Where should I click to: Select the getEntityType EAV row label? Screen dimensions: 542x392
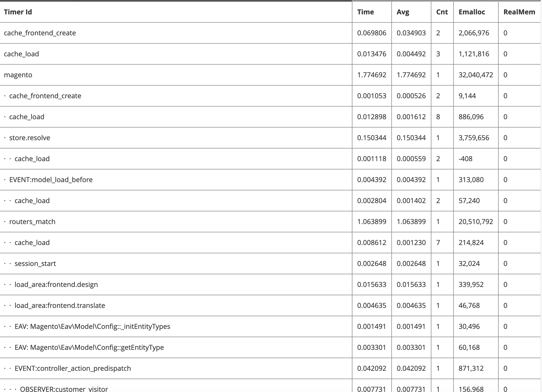point(89,347)
